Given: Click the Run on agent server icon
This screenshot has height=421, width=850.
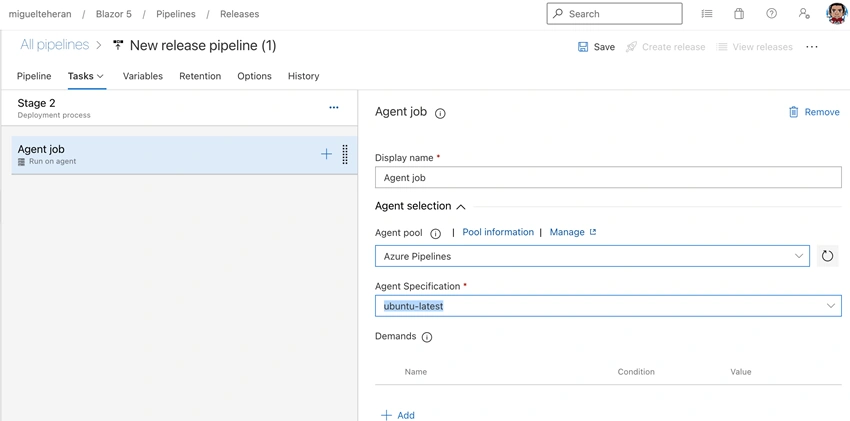Looking at the screenshot, I should (21, 161).
